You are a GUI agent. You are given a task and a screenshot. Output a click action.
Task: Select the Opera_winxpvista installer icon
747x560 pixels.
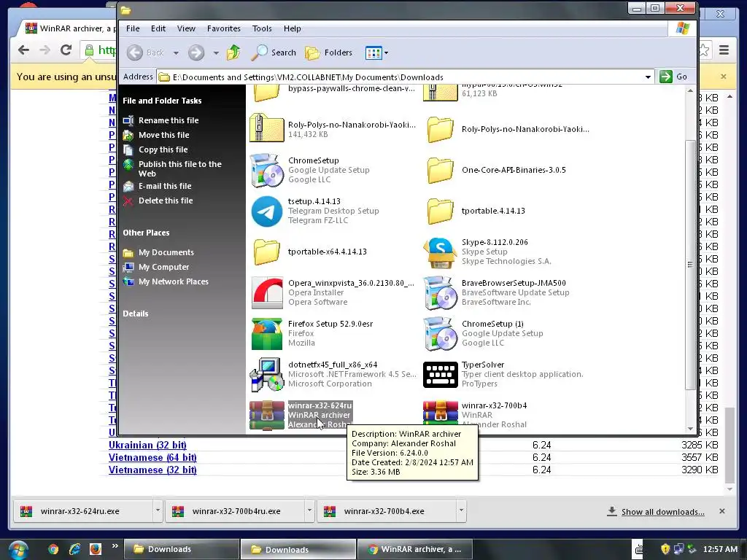coord(267,293)
